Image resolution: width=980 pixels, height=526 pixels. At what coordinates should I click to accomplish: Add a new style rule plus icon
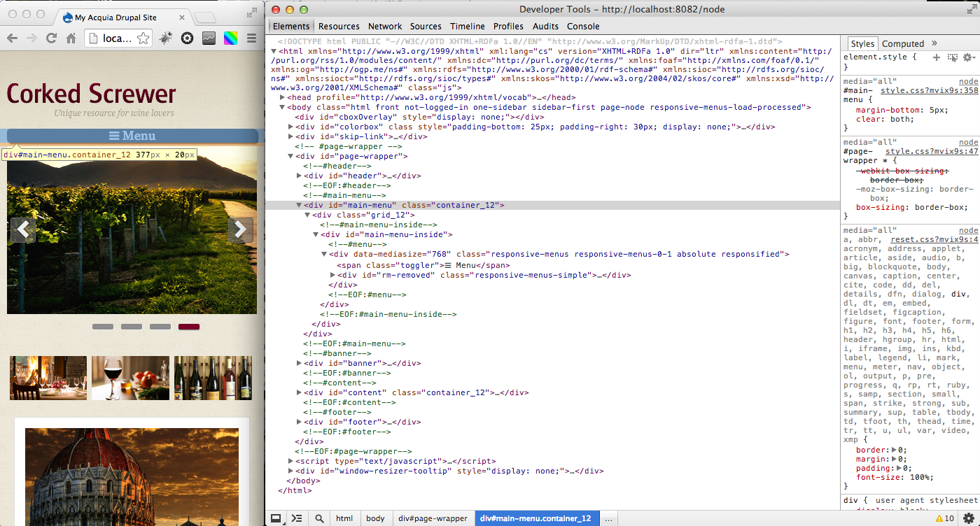(x=937, y=57)
